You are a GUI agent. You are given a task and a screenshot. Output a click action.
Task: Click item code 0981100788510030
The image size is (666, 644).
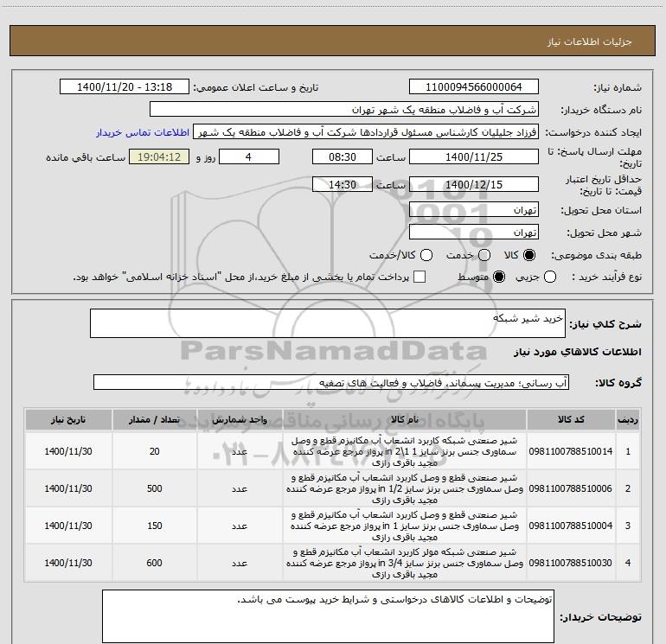tap(571, 563)
